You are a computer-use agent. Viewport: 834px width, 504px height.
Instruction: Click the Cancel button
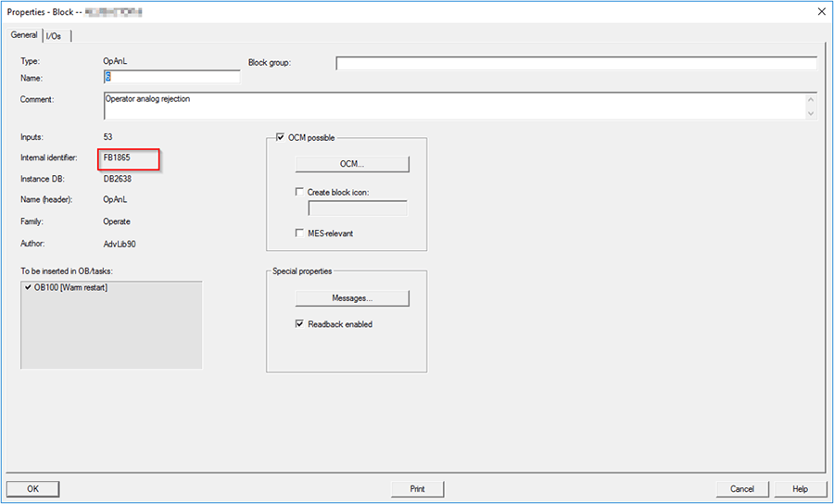click(x=742, y=488)
